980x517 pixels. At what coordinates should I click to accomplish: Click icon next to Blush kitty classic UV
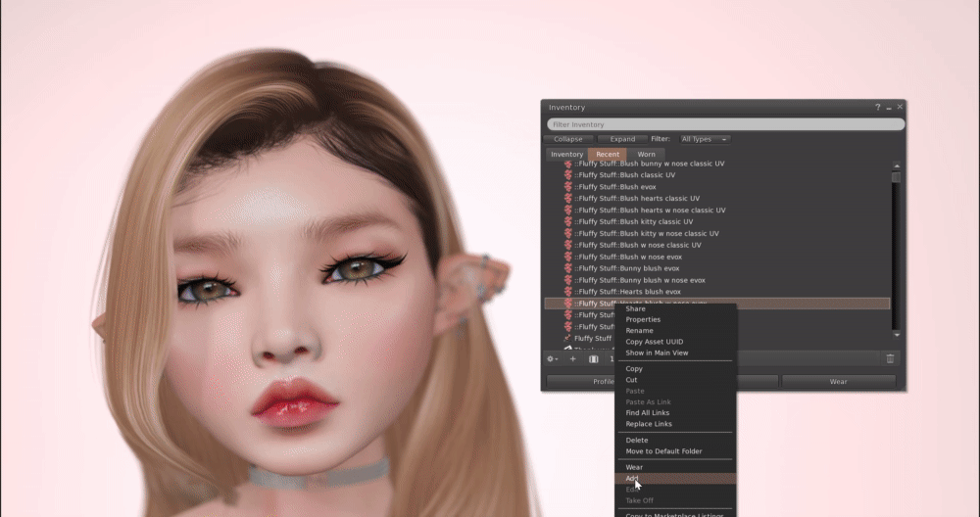(568, 221)
